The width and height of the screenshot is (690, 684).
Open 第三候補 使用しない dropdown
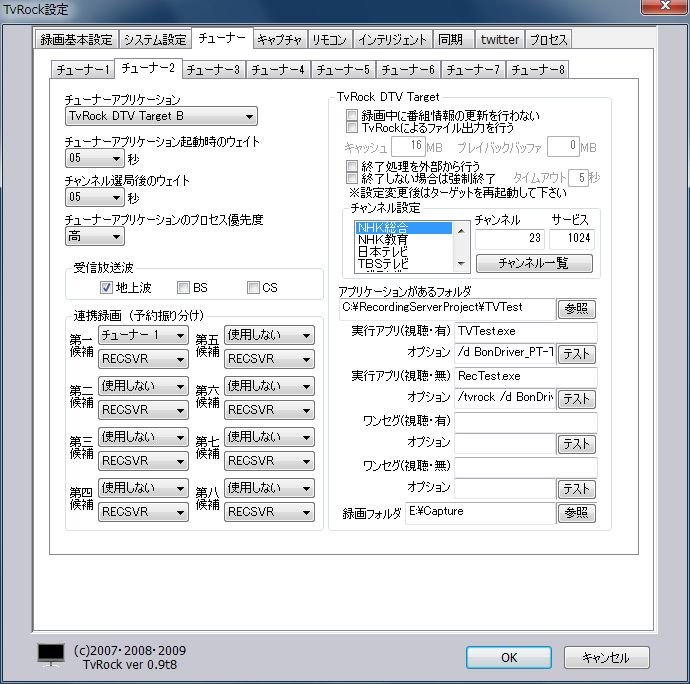[x=143, y=437]
